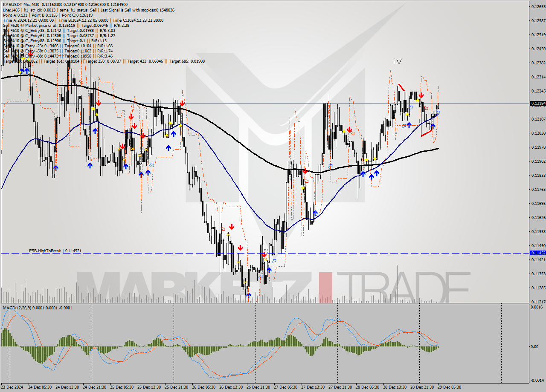Image resolution: width=546 pixels, height=392 pixels.
Task: Click the '25 Dec 21:30' time label
Action: pos(176,387)
